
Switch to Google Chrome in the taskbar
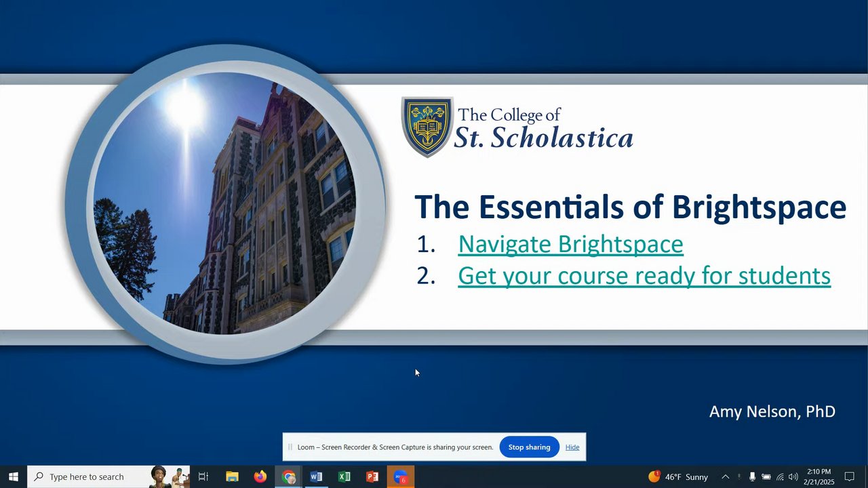click(289, 476)
